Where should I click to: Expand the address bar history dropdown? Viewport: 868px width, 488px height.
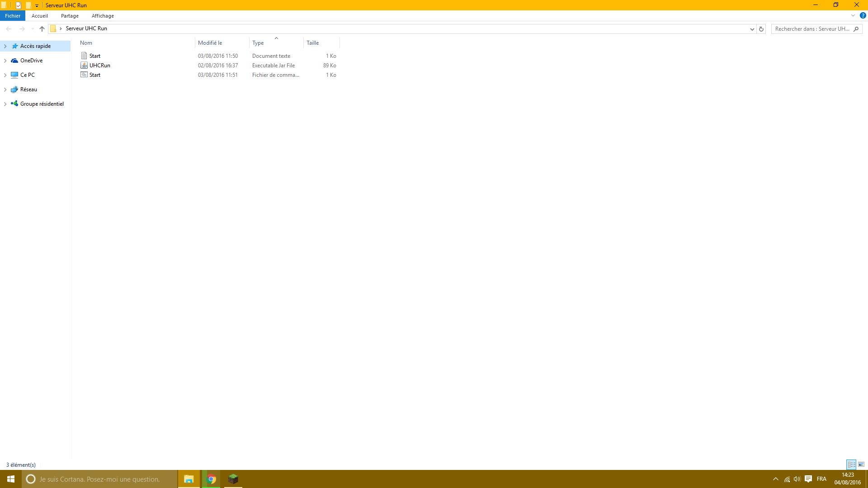(752, 29)
